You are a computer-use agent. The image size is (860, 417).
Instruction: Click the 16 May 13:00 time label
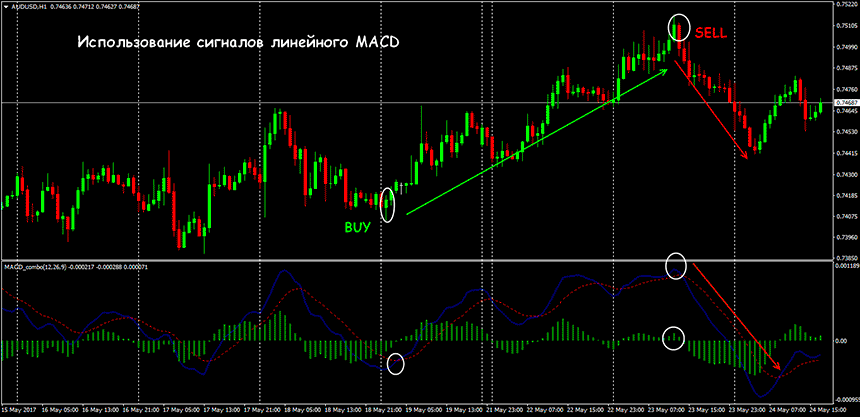point(98,410)
